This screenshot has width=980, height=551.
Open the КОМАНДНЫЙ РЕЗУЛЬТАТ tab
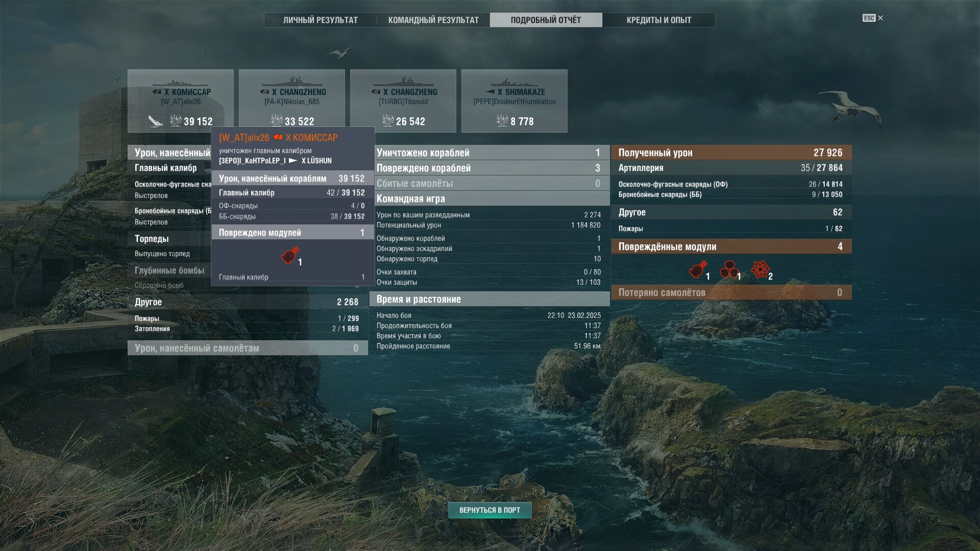click(433, 20)
